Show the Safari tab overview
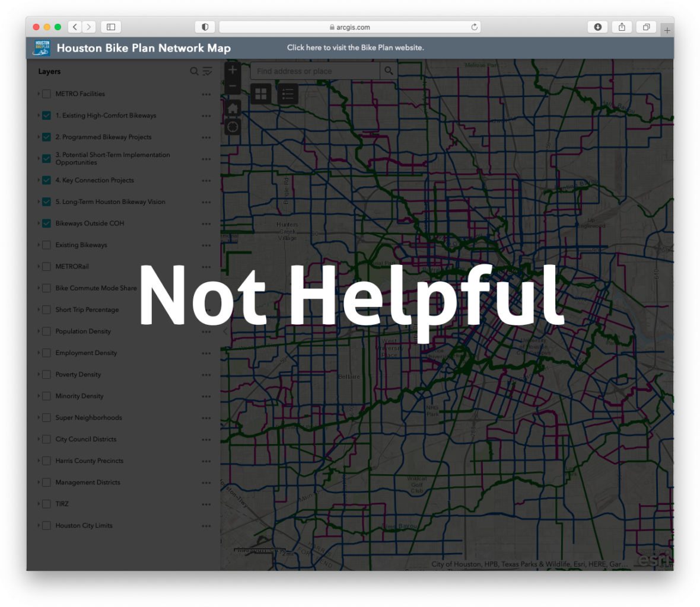 (646, 27)
